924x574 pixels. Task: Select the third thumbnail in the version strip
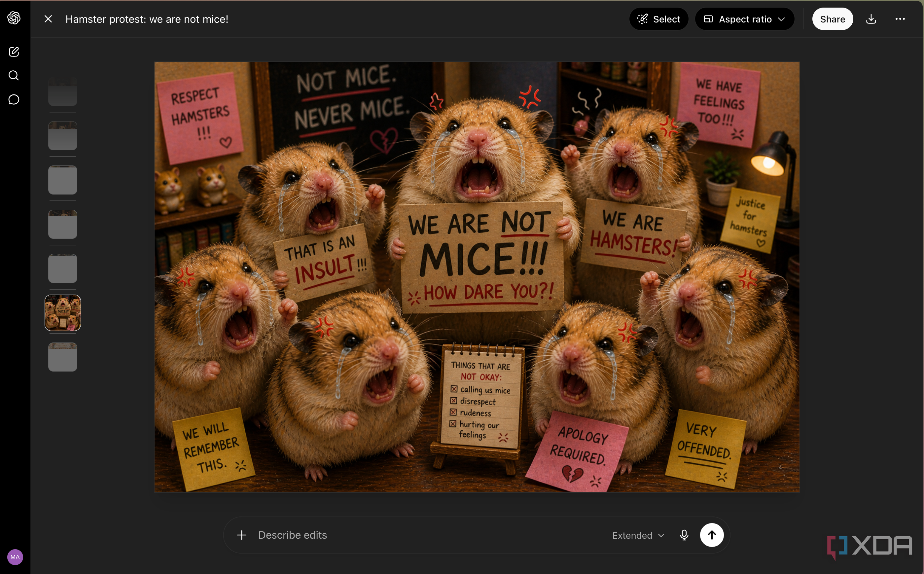(63, 180)
